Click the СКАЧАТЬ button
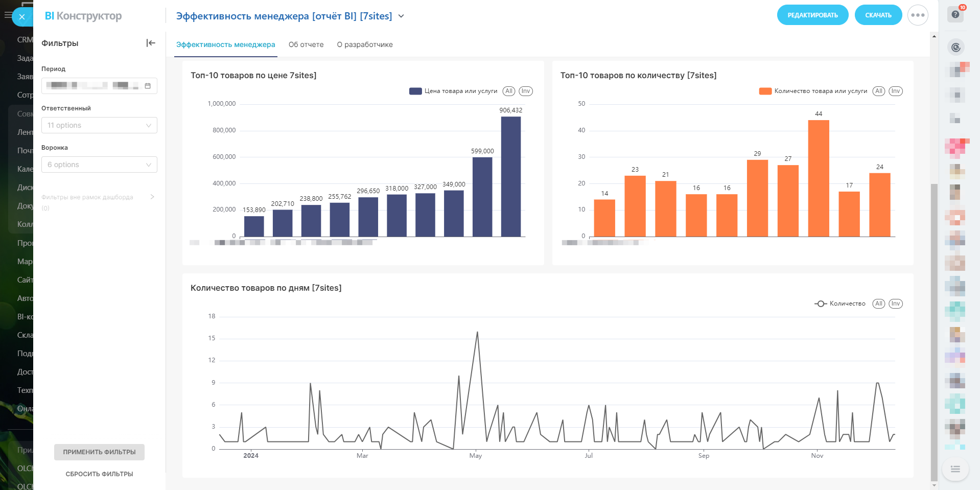 (x=878, y=15)
